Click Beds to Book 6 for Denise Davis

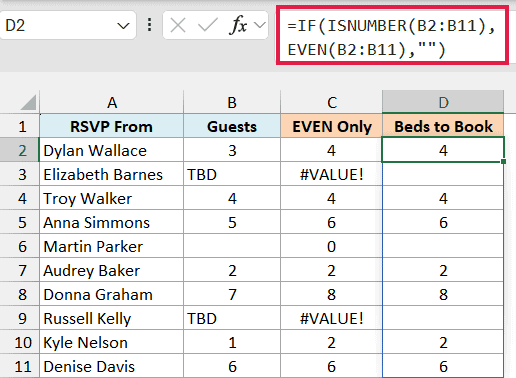443,366
